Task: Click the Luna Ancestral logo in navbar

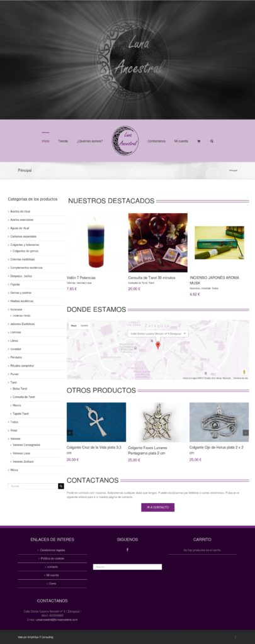Action: click(125, 141)
